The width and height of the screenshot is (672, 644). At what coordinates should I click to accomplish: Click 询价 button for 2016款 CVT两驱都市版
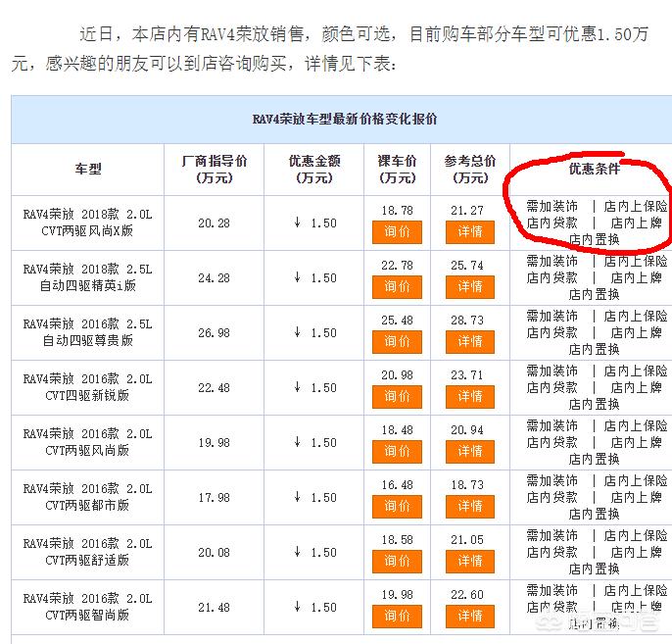click(x=397, y=507)
